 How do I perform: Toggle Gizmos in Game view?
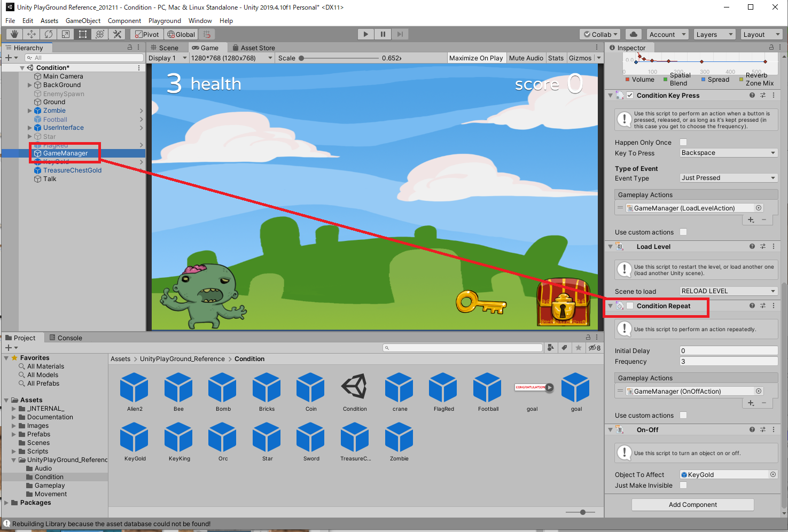(x=580, y=58)
